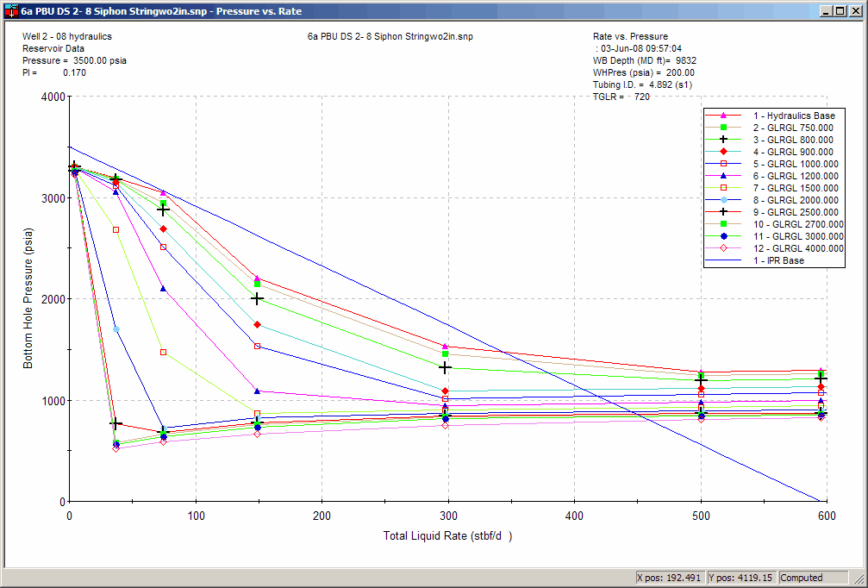Select legend entry 8 - GLRGL 2000.000
This screenshot has height=588, width=868.
(x=774, y=200)
